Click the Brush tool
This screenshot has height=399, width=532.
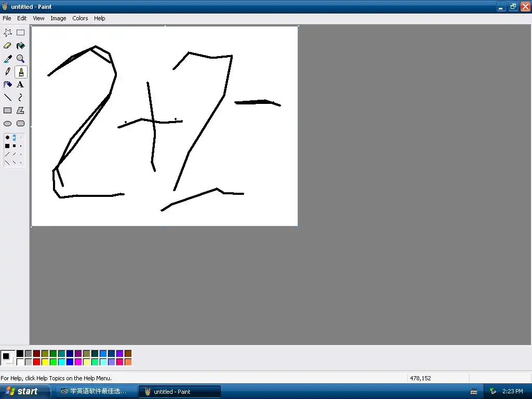(x=21, y=72)
